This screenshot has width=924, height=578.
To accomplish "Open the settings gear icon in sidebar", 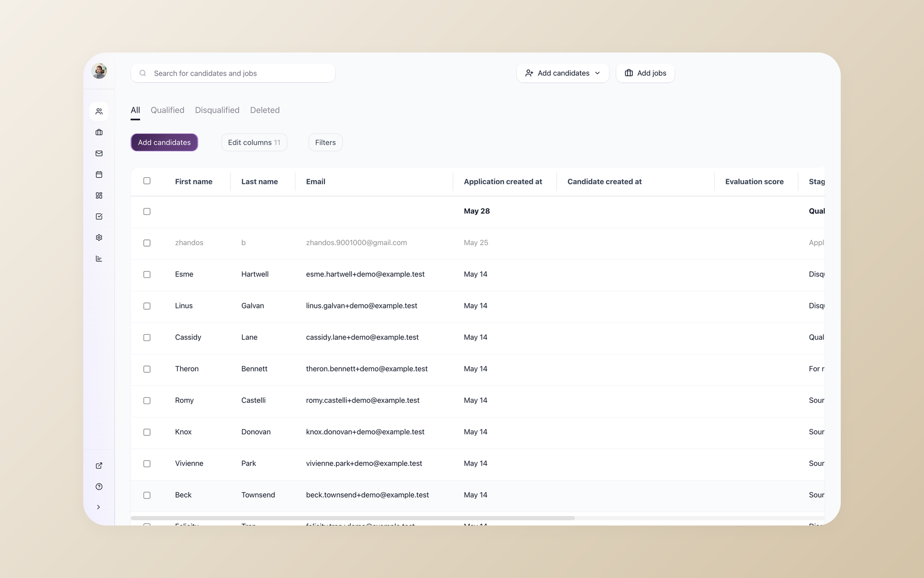I will pos(99,237).
